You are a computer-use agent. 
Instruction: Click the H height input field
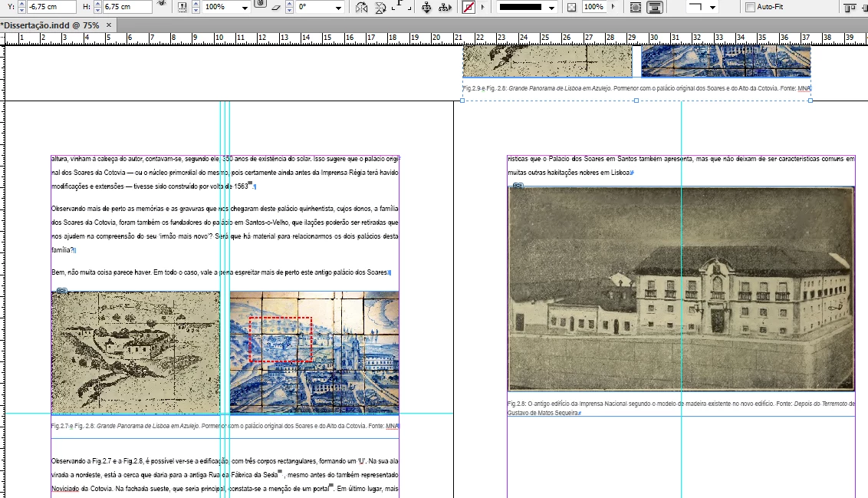(127, 7)
